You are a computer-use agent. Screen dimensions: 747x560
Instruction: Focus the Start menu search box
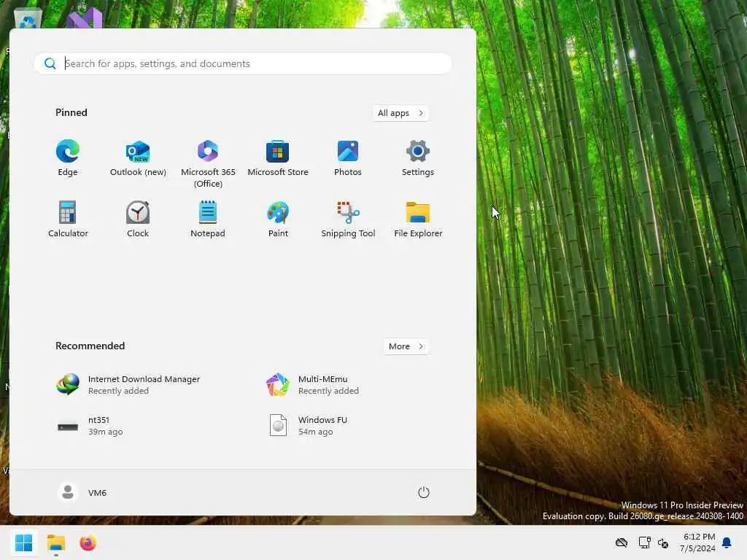[243, 63]
